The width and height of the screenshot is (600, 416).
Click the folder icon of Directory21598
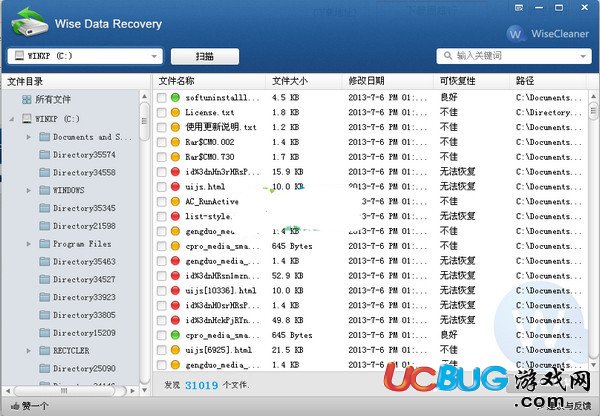(45, 226)
